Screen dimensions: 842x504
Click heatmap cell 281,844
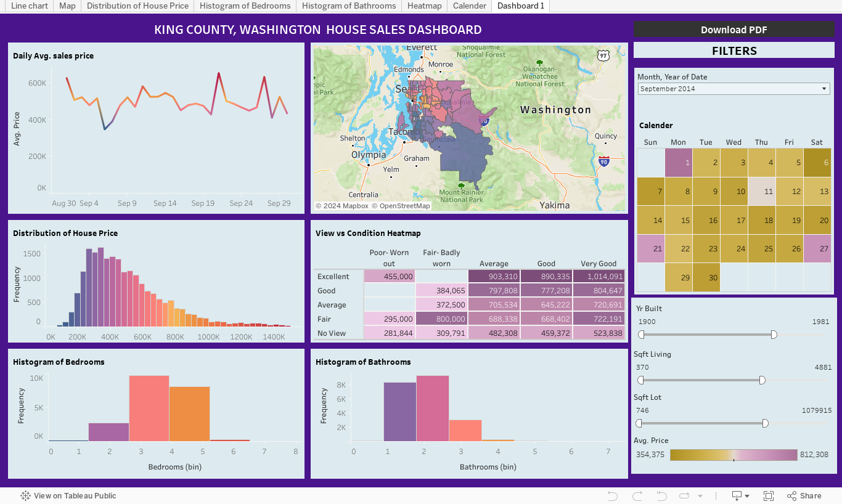pyautogui.click(x=390, y=333)
